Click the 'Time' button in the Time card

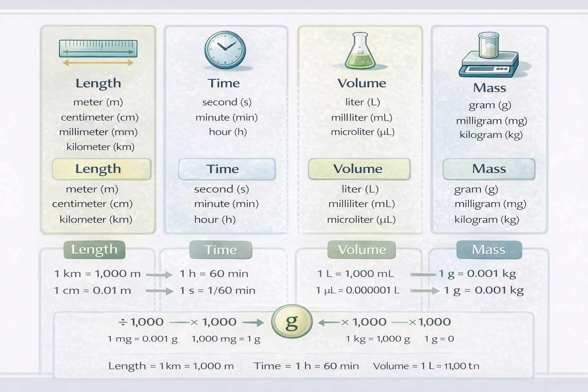pos(227,169)
